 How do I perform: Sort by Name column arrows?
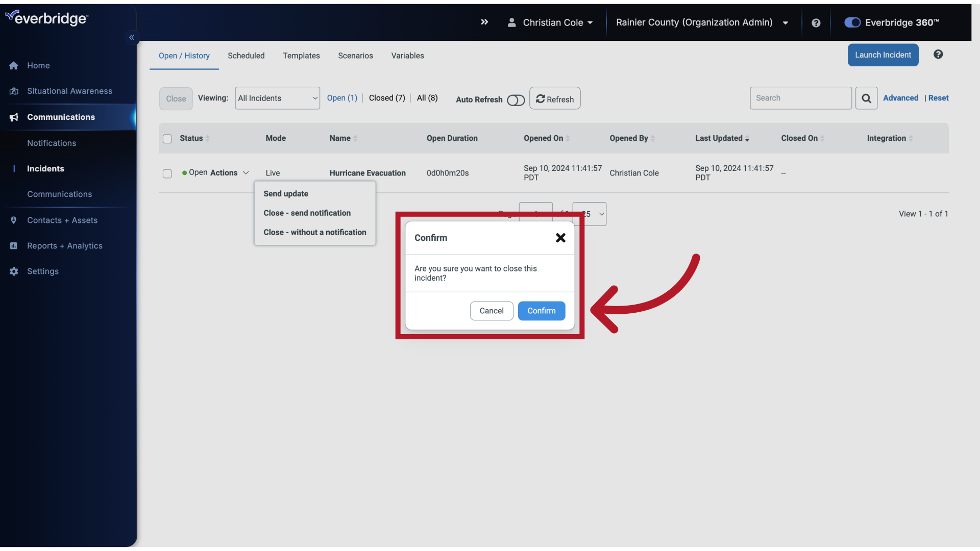355,138
